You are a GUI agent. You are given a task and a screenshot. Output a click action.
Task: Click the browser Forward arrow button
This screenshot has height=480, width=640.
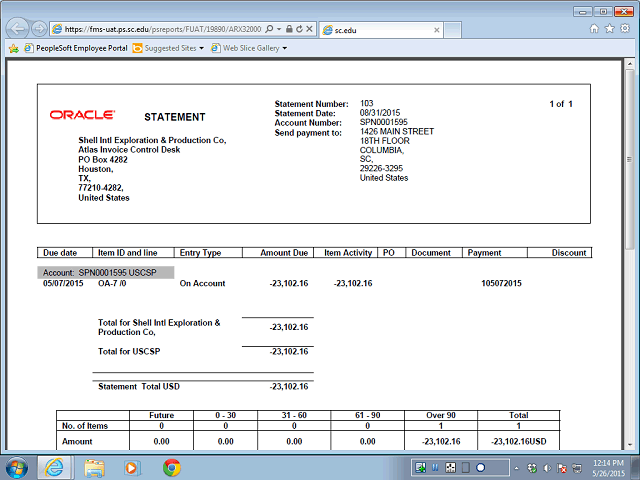pyautogui.click(x=39, y=29)
